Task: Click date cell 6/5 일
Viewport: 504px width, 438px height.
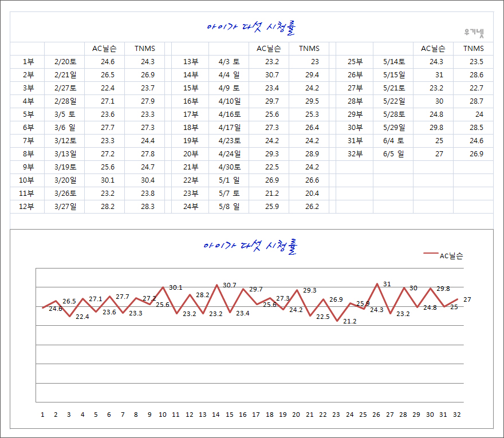Action: coord(393,154)
